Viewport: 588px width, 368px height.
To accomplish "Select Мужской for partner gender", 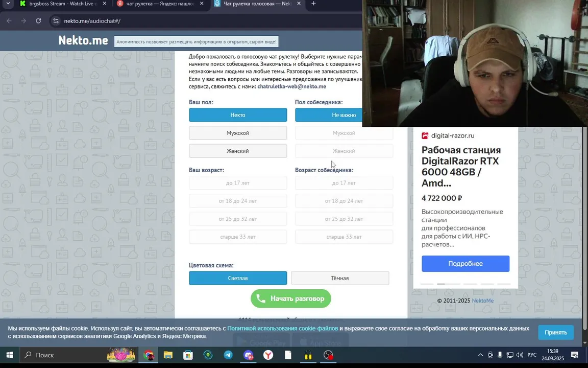I will [x=344, y=133].
